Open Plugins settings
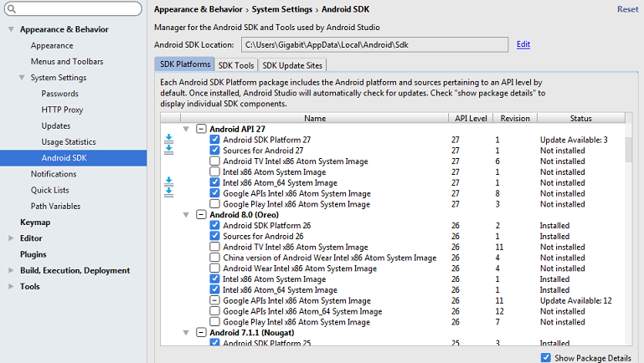The height and width of the screenshot is (363, 644). (33, 254)
